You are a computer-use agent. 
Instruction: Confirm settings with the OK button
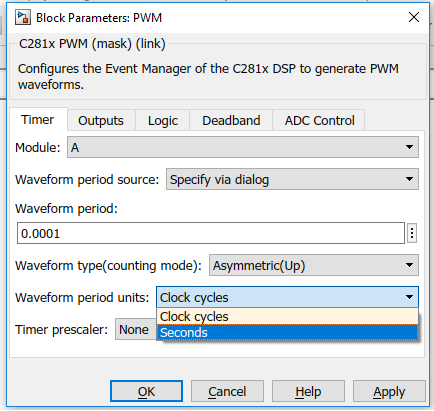(x=146, y=391)
